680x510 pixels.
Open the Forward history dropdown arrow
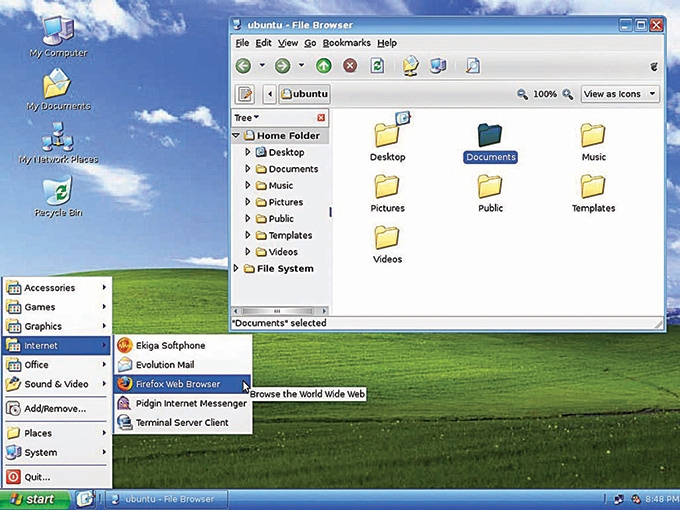301,65
